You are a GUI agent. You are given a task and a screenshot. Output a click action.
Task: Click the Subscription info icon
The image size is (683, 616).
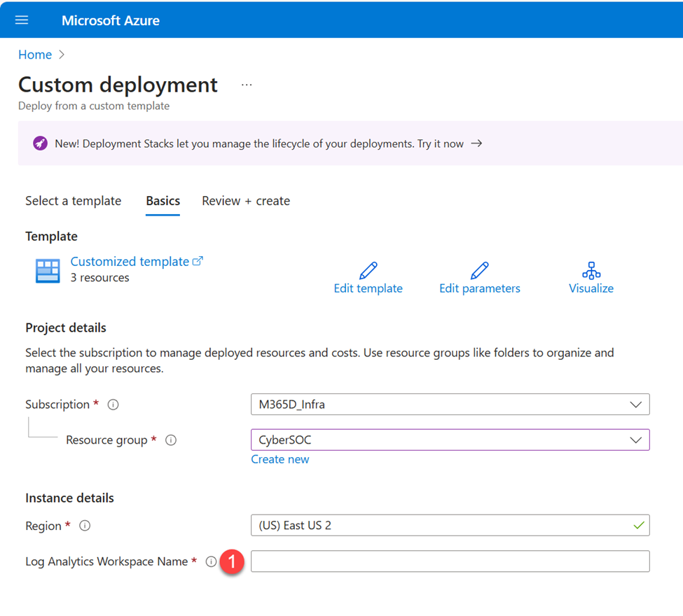(x=113, y=405)
